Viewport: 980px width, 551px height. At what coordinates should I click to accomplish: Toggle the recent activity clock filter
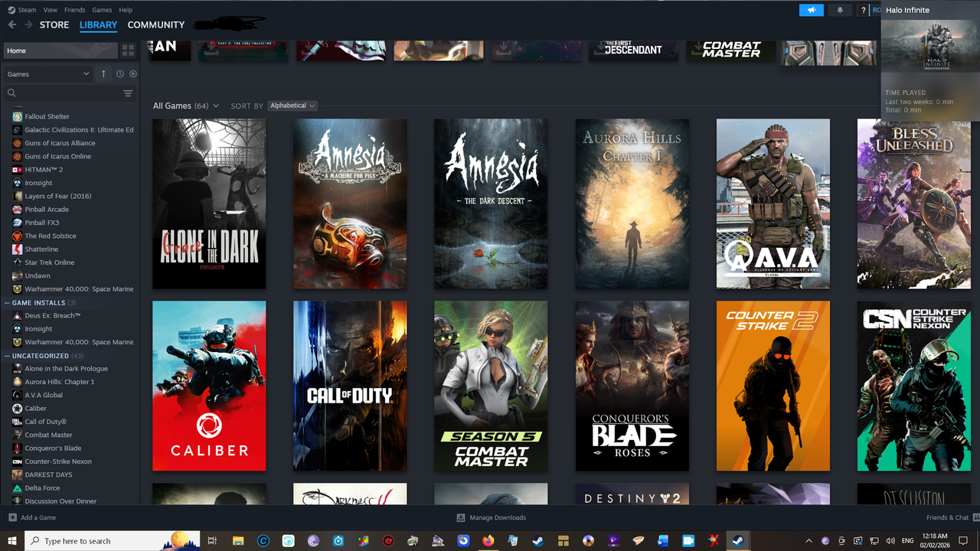(120, 74)
